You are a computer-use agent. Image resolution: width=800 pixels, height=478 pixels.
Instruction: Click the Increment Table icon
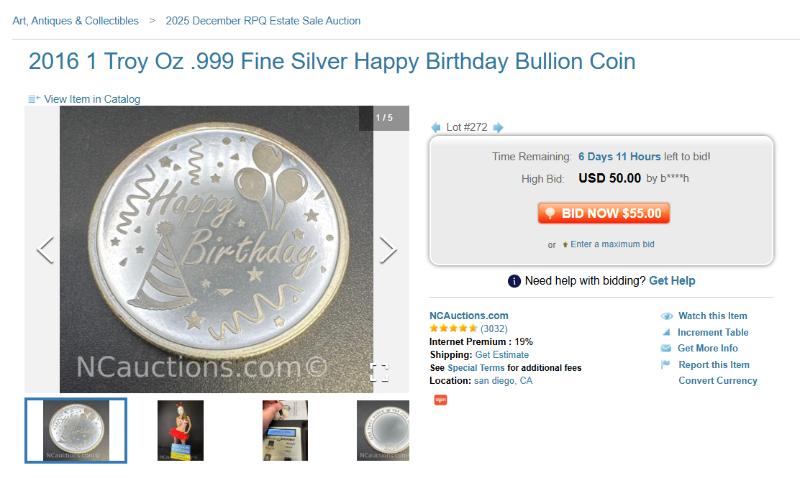tap(666, 332)
